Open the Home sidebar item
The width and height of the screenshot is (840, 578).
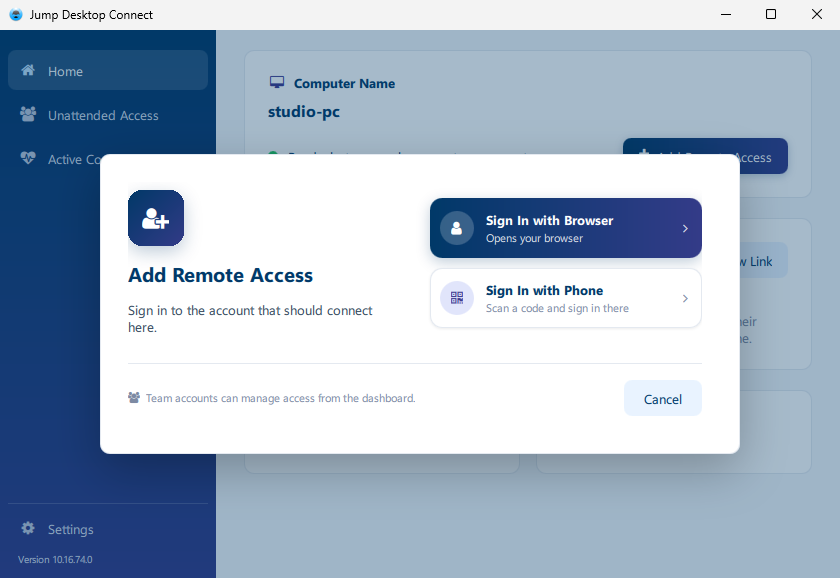tap(108, 70)
